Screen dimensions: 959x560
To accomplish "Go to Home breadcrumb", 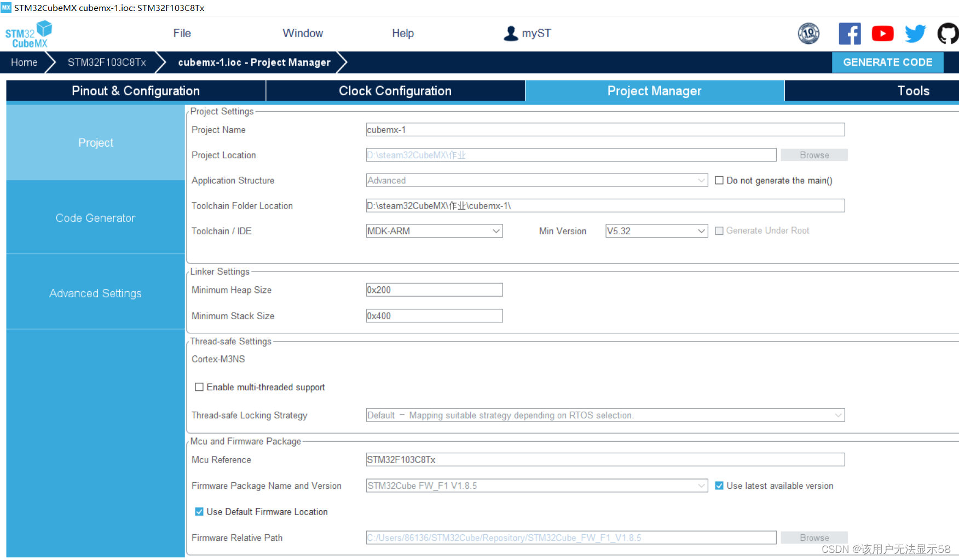I will (24, 62).
